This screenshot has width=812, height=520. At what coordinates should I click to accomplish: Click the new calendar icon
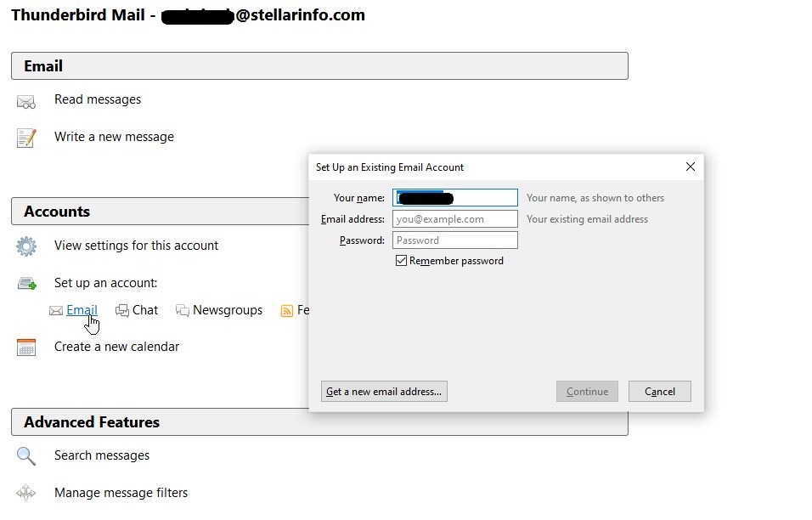click(x=26, y=348)
